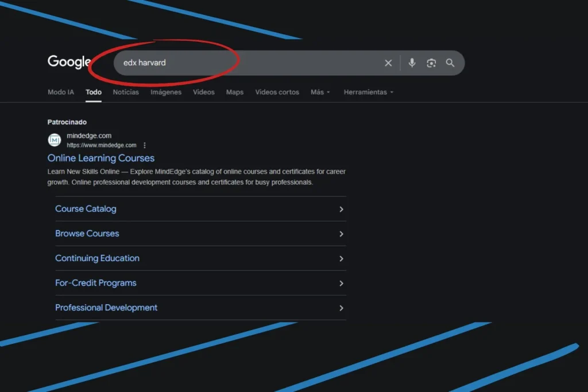Click the magnifying glass search button

pyautogui.click(x=450, y=63)
